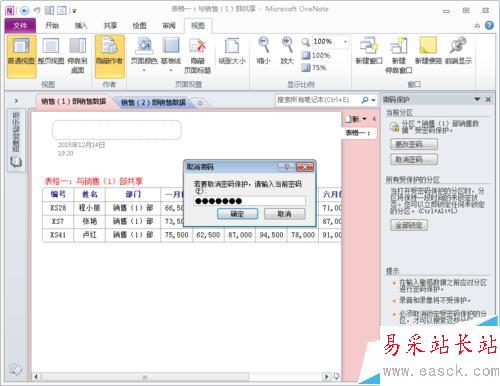Open Password Protection pane options arrow

(x=477, y=99)
